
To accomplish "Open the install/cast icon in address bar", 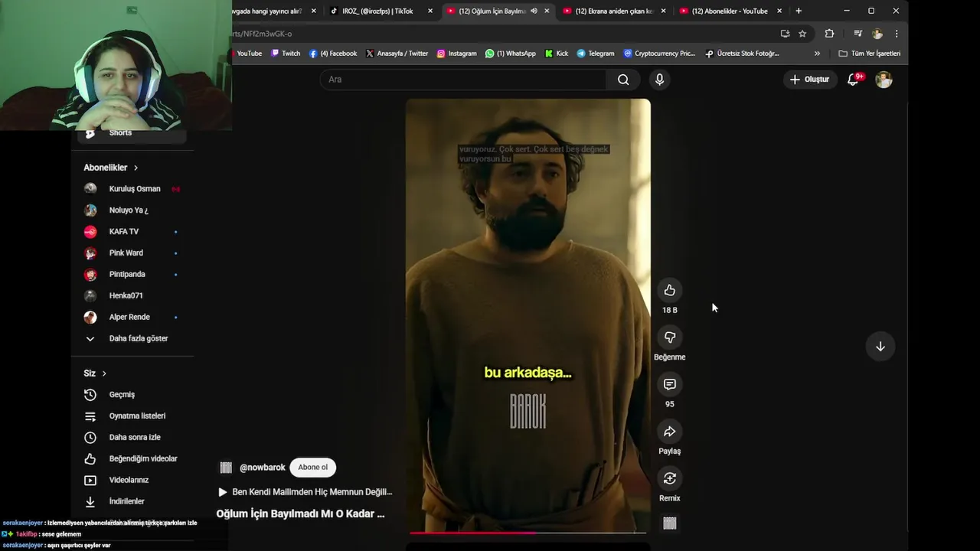I will point(785,34).
